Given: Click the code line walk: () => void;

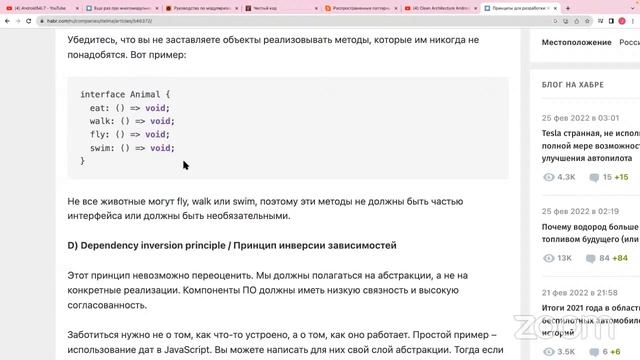Looking at the screenshot, I should pyautogui.click(x=132, y=121).
